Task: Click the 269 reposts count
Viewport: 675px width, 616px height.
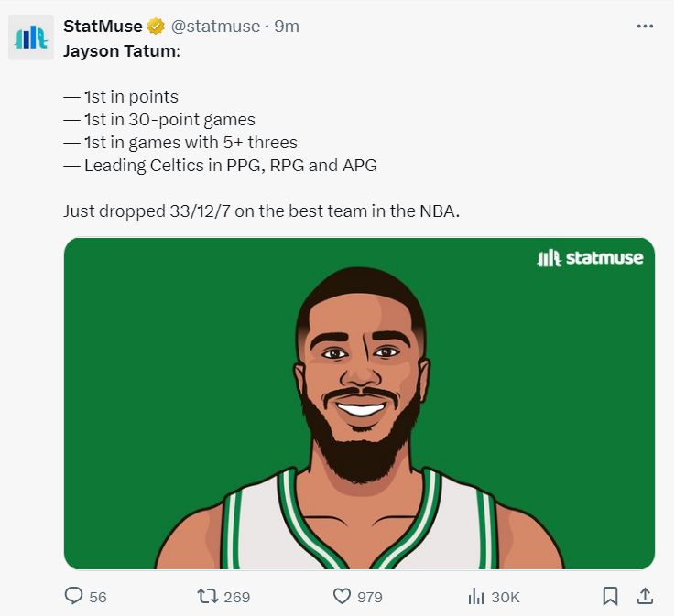Action: point(236,597)
